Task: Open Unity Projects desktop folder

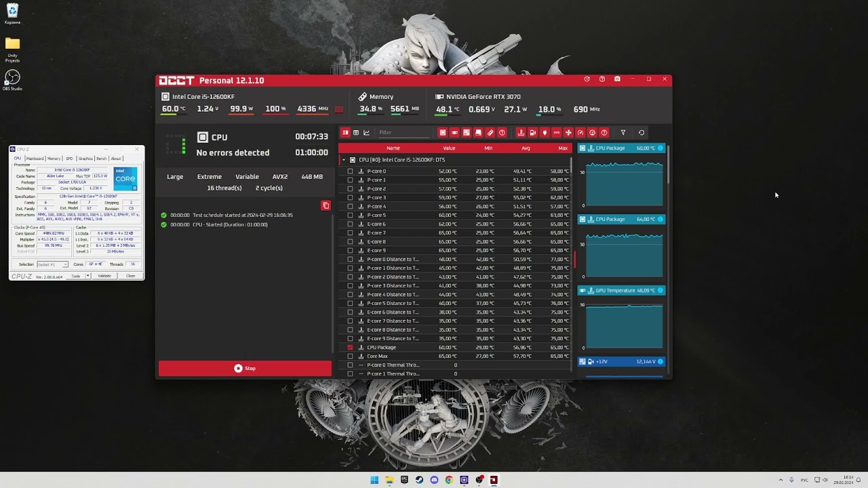Action: (12, 49)
